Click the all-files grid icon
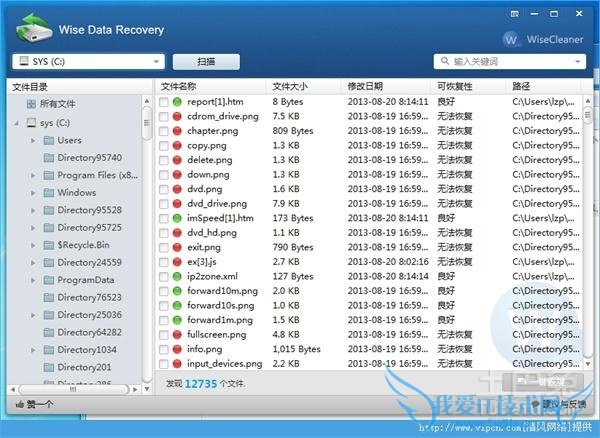The image size is (600, 438). pyautogui.click(x=31, y=104)
